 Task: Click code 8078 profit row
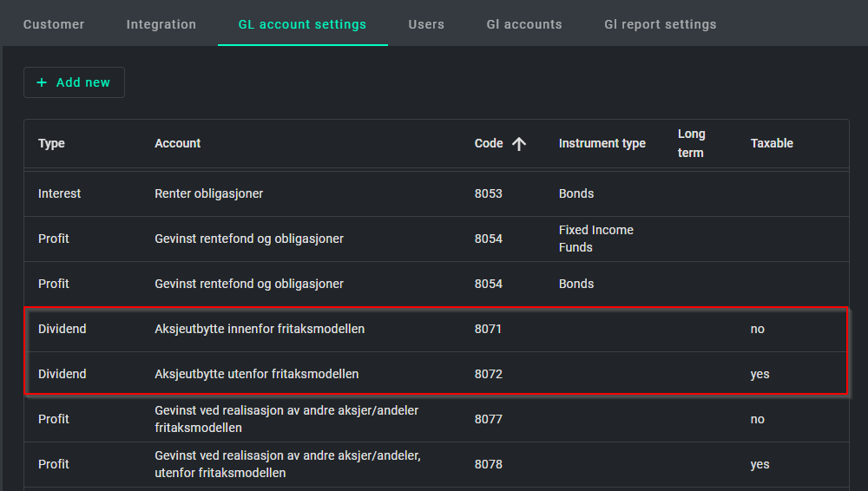tap(488, 464)
